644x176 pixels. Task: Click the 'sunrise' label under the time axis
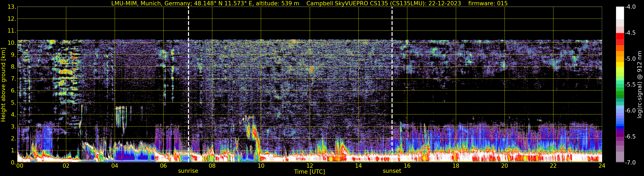pos(188,171)
